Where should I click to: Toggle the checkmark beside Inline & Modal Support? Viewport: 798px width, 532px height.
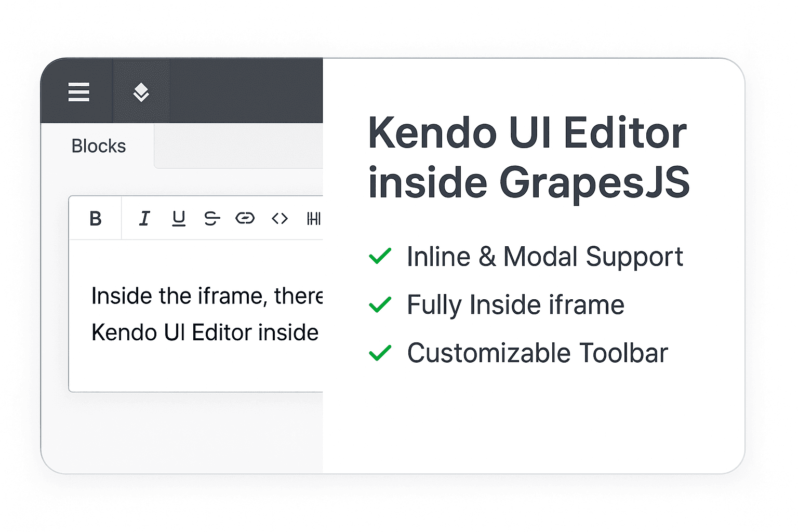381,255
